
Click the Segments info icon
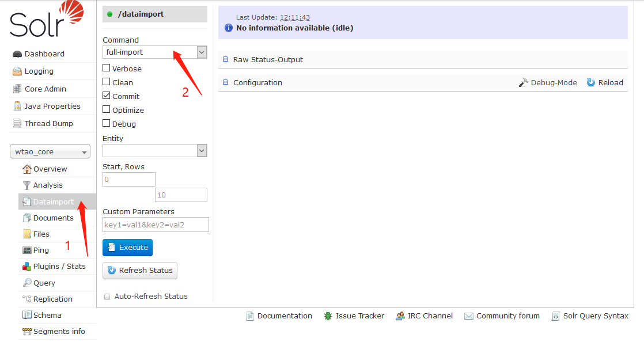coord(26,331)
